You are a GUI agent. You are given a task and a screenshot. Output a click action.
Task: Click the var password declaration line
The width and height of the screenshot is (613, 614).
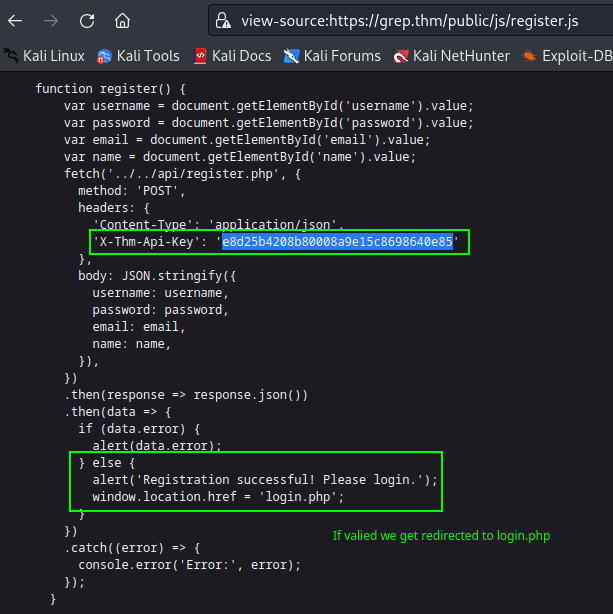[269, 123]
